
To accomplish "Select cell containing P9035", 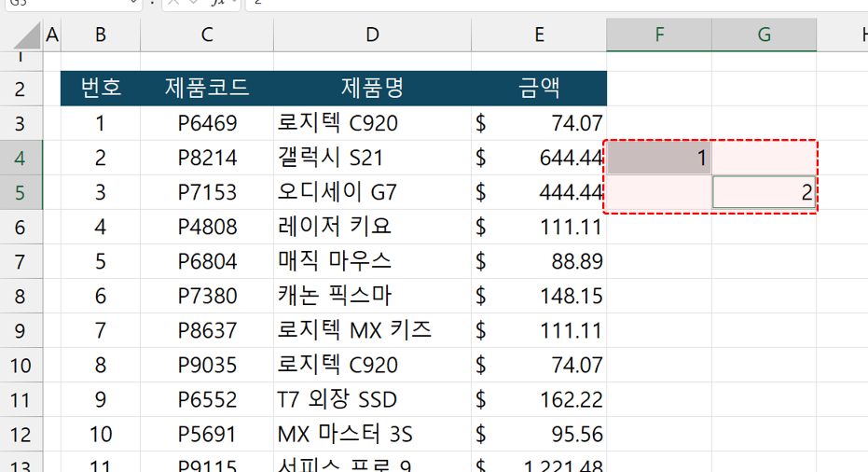I will point(206,366).
